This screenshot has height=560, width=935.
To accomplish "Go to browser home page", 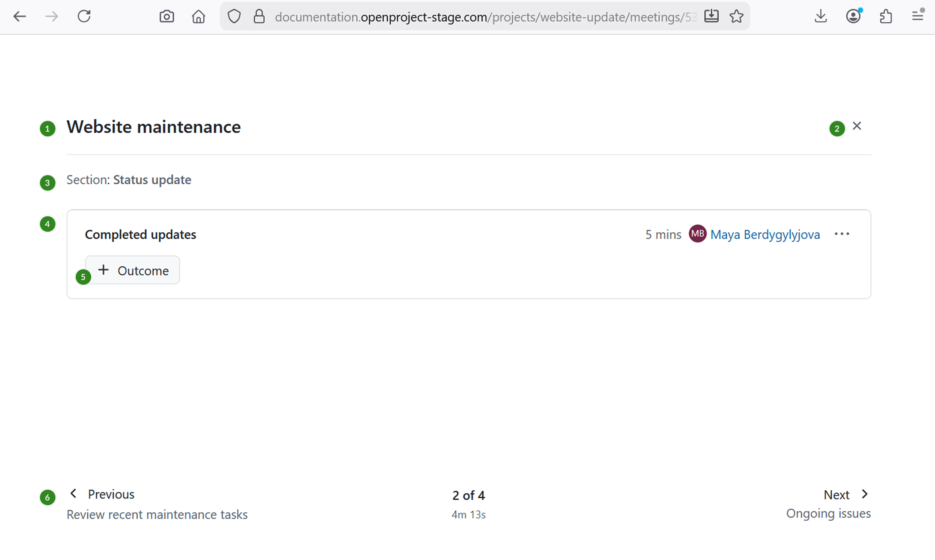I will [198, 17].
